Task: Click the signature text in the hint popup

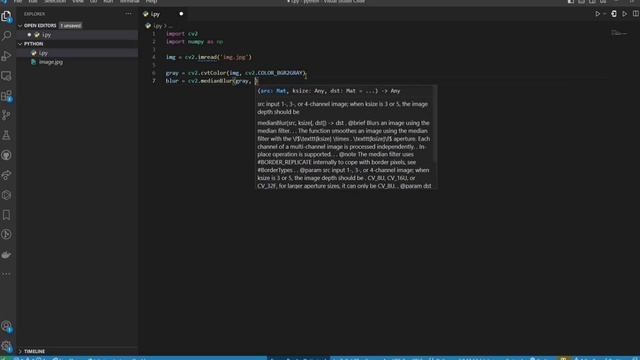Action: pos(329,91)
